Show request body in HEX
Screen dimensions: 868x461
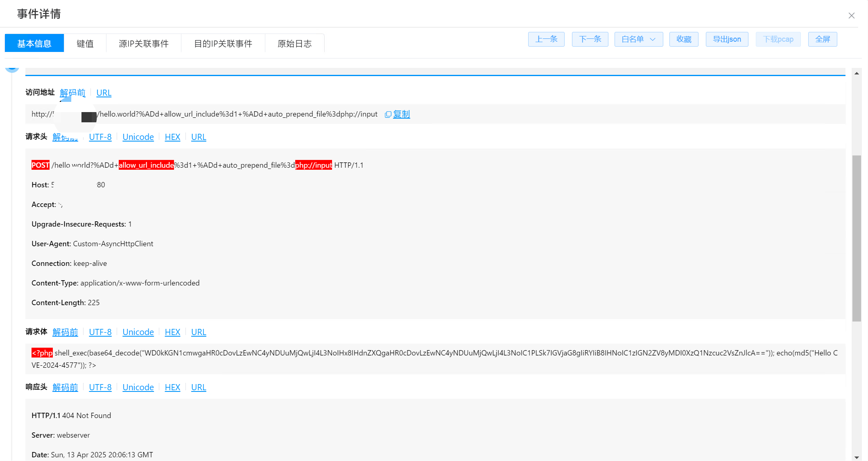(x=172, y=332)
